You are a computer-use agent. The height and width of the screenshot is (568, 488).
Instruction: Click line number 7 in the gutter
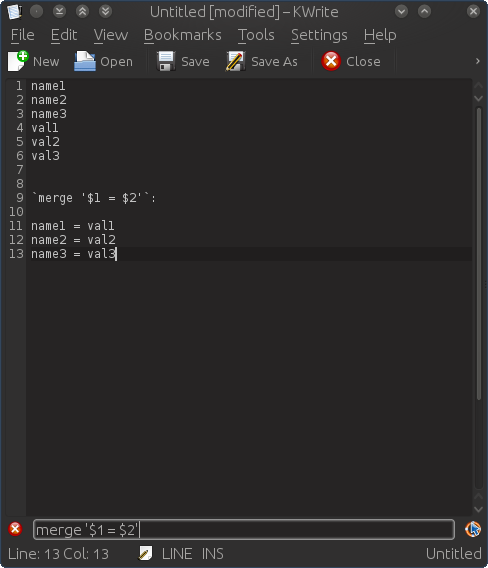pos(20,170)
